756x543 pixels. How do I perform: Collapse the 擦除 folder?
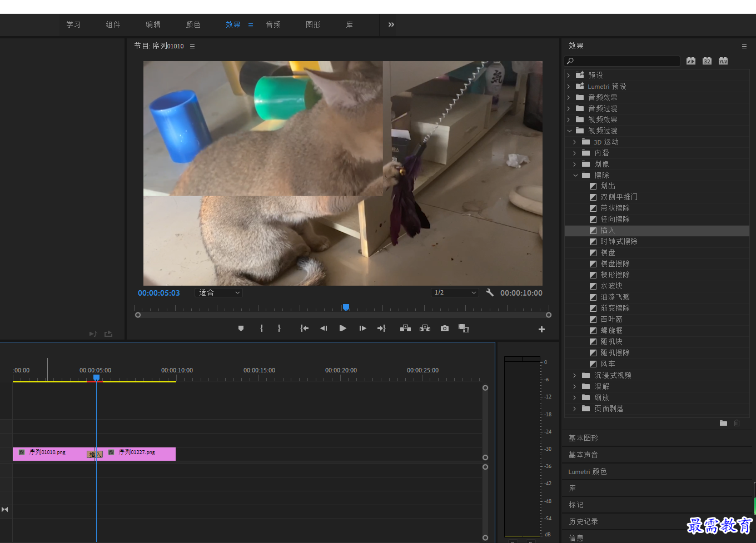pyautogui.click(x=575, y=175)
